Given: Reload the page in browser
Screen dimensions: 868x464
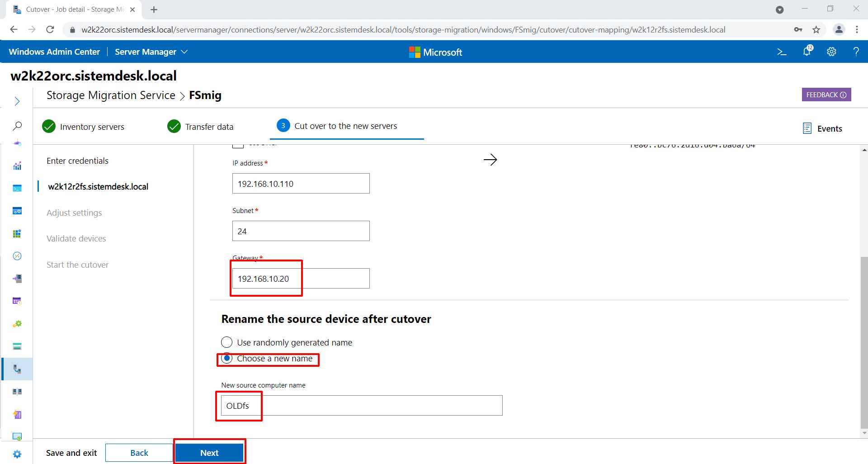Looking at the screenshot, I should tap(50, 30).
